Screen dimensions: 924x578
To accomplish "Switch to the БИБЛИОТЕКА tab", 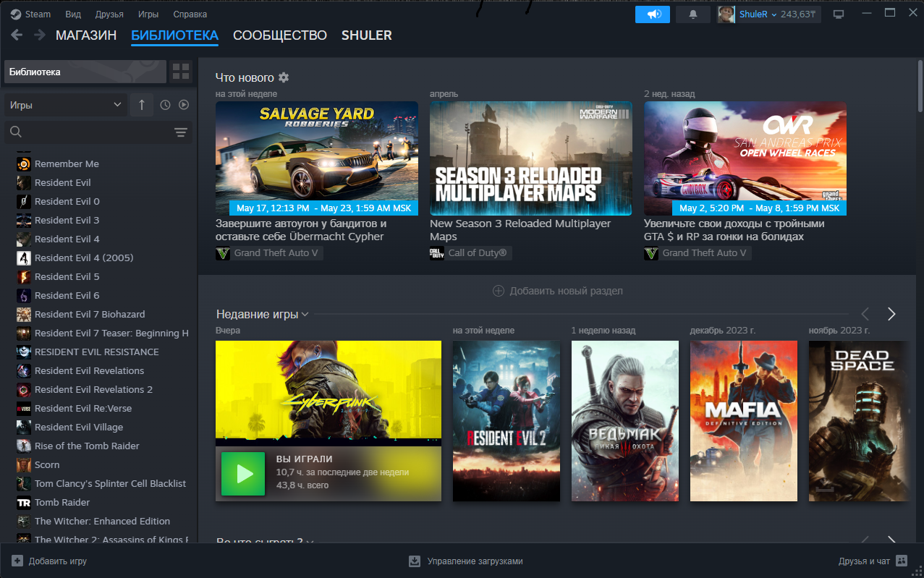I will click(x=174, y=35).
